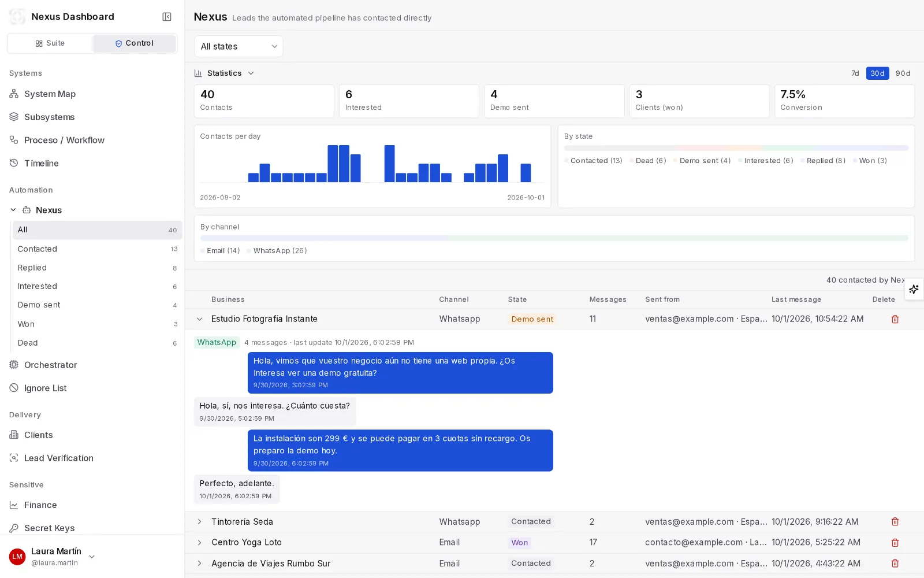This screenshot has width=924, height=578.
Task: Delete Estudio Fotografía Instante row
Action: (x=895, y=319)
